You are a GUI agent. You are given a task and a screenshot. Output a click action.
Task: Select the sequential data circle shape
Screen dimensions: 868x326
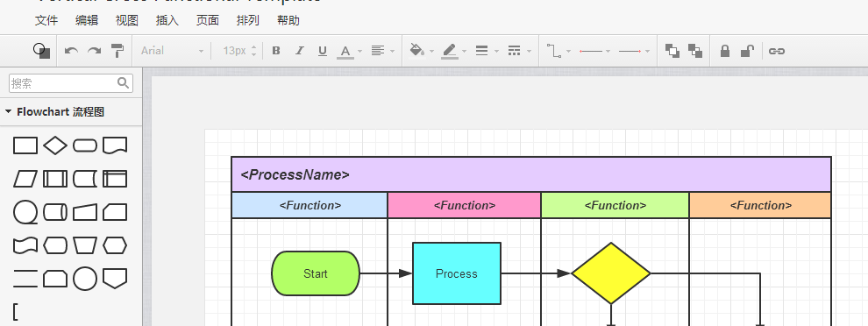(x=25, y=212)
